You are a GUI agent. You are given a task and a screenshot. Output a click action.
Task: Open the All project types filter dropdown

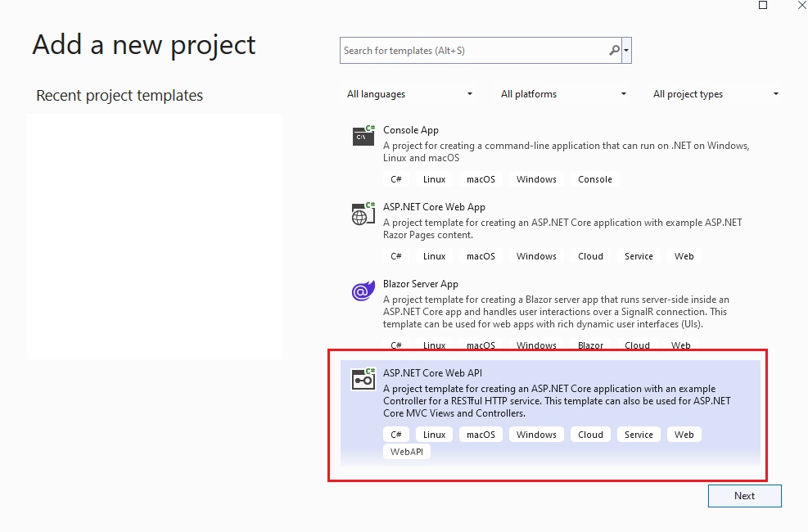715,94
